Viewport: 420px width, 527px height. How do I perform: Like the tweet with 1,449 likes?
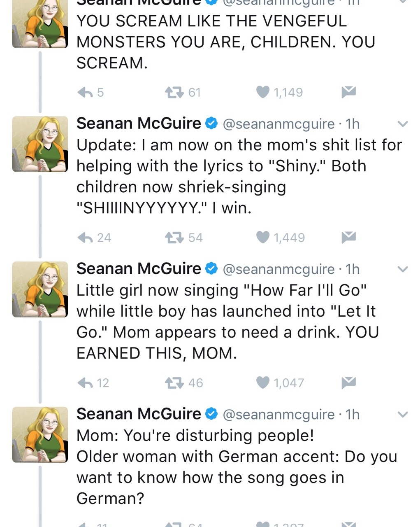(x=263, y=237)
